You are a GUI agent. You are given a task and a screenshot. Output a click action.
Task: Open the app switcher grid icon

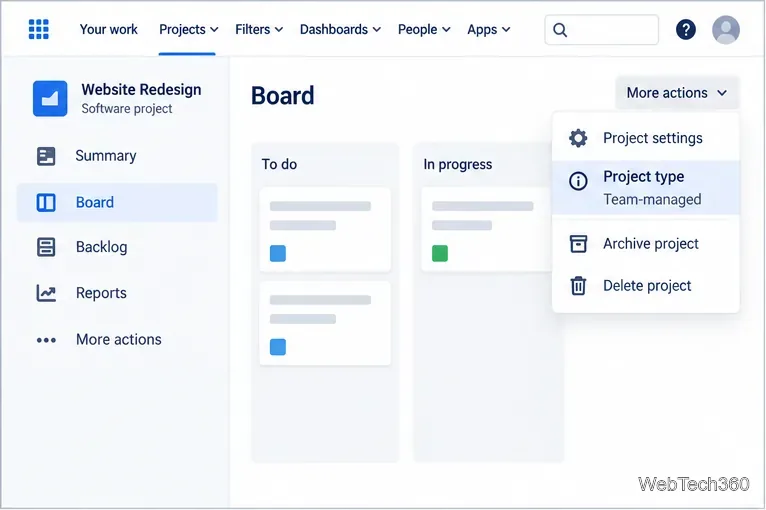(x=39, y=29)
